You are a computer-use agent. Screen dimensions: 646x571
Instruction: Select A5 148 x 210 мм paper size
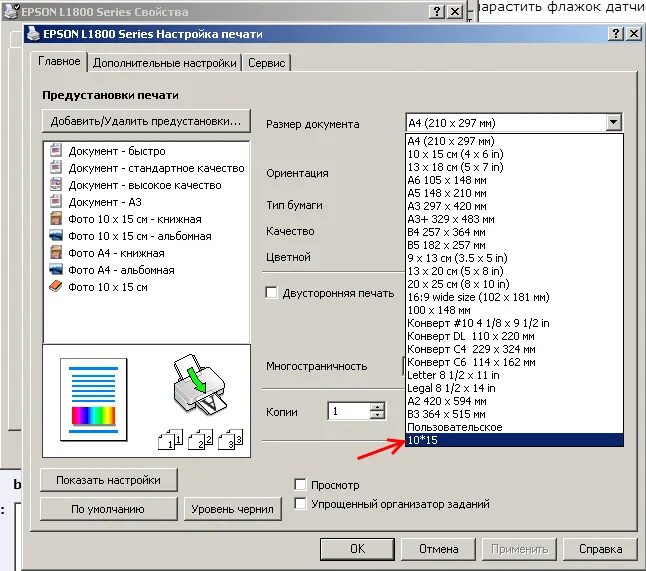(x=514, y=193)
